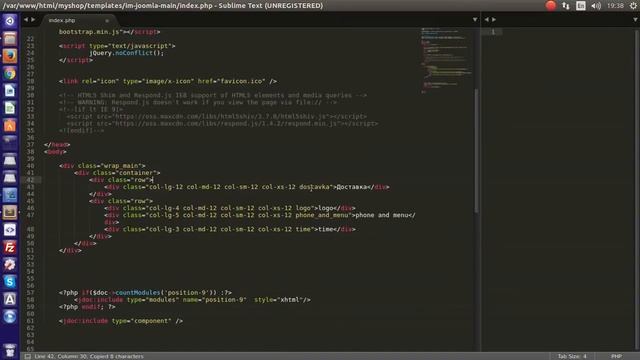640x360 pixels.
Task: Click 'Доставка' text in line 43
Action: [x=351, y=187]
